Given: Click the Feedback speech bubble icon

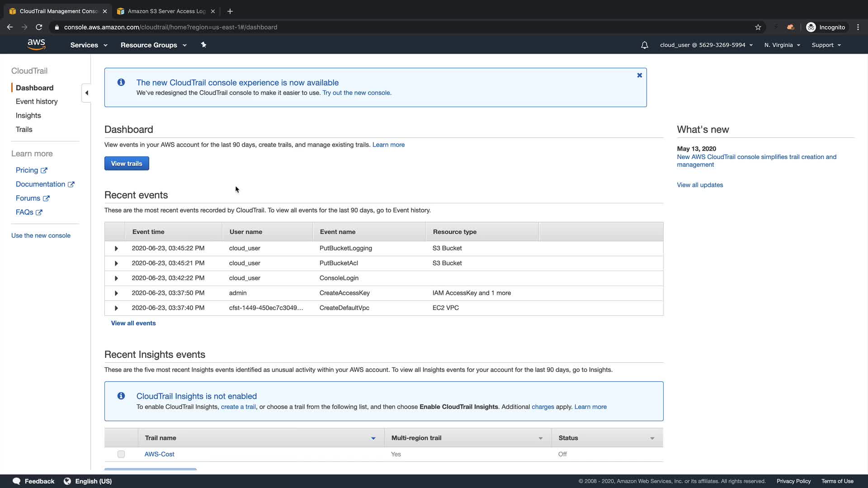Looking at the screenshot, I should [17, 481].
